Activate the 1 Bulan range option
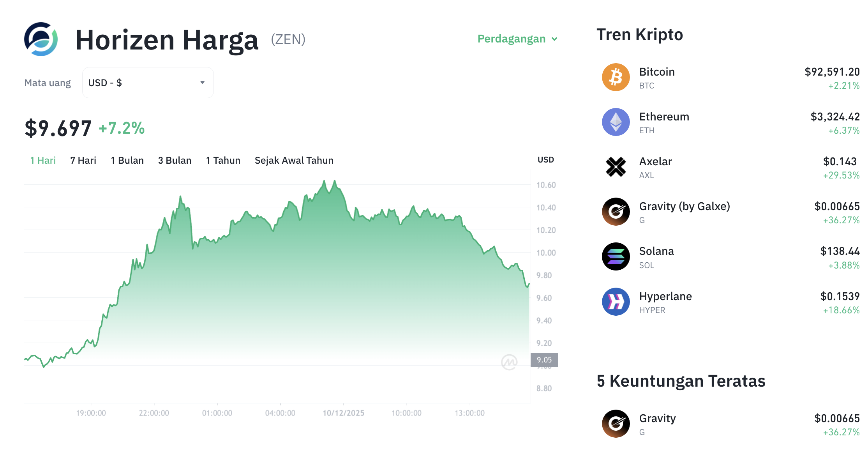Image resolution: width=868 pixels, height=449 pixels. pyautogui.click(x=127, y=160)
